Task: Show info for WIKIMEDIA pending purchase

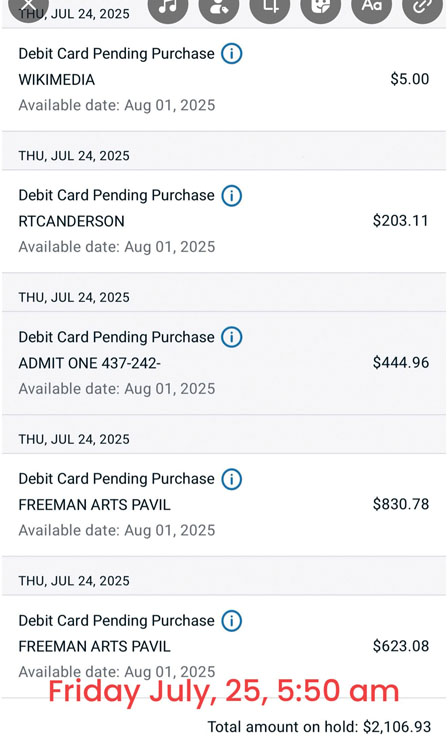Action: pyautogui.click(x=232, y=53)
